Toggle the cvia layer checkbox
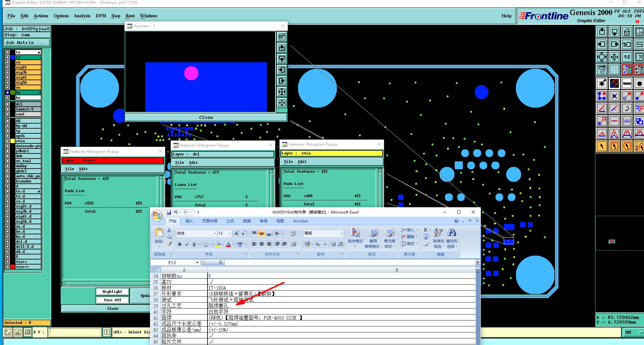644x345 pixels. pyautogui.click(x=8, y=141)
